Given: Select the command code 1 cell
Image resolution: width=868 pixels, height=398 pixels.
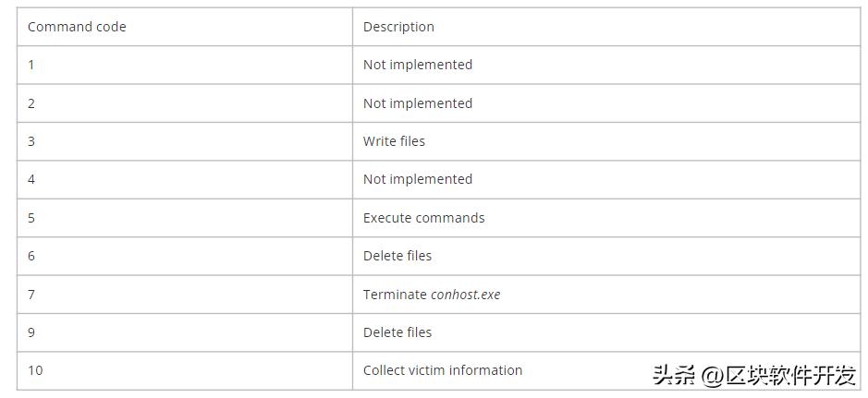Looking at the screenshot, I should pos(31,65).
